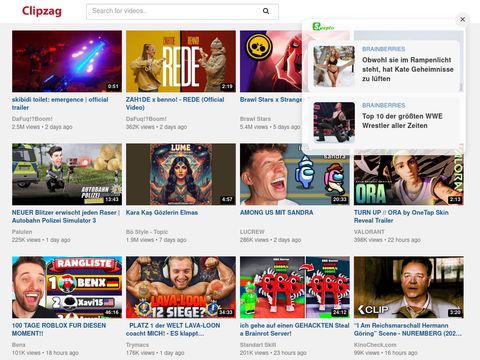Open Brawl Stars video thumbnail
The image size is (480, 360).
tap(271, 61)
